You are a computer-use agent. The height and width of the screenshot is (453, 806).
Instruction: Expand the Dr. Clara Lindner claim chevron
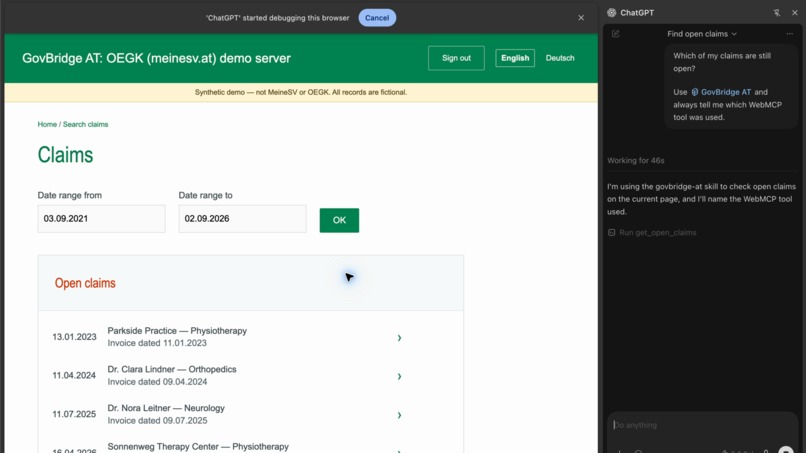tap(399, 376)
